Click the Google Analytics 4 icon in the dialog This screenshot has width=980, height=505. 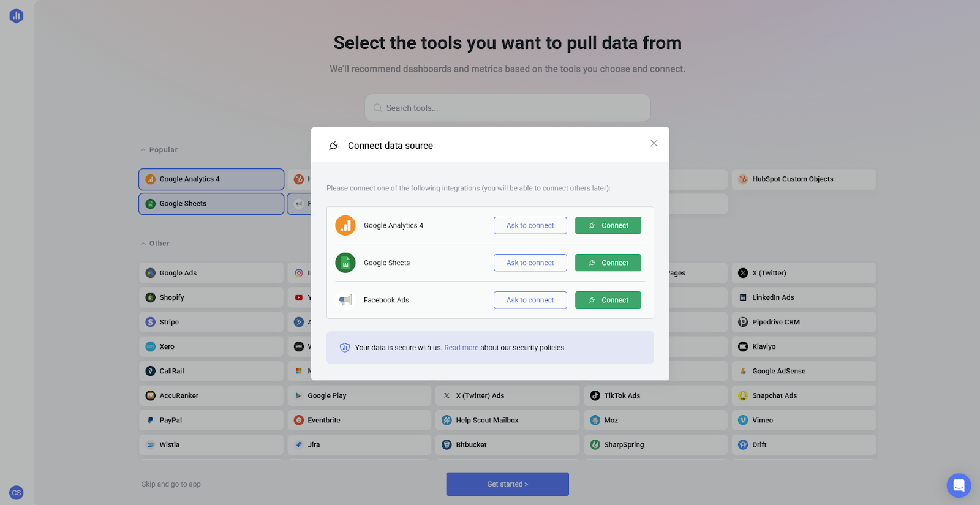click(345, 225)
